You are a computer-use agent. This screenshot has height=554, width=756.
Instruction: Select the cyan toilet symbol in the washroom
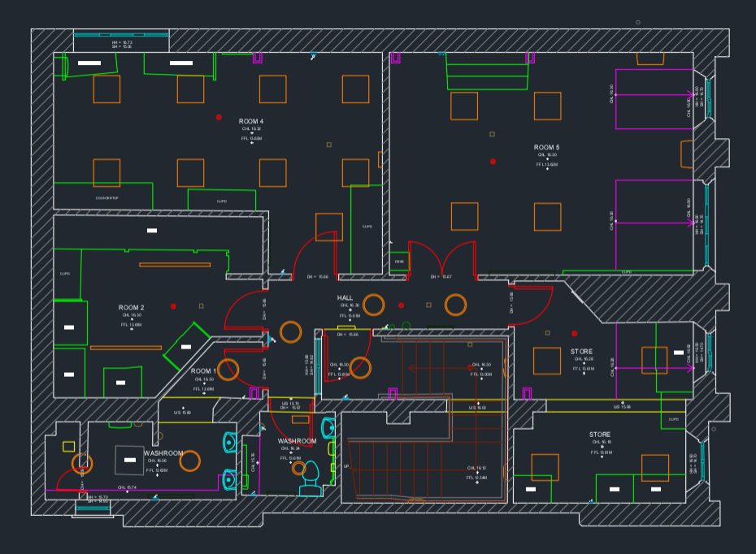[310, 478]
